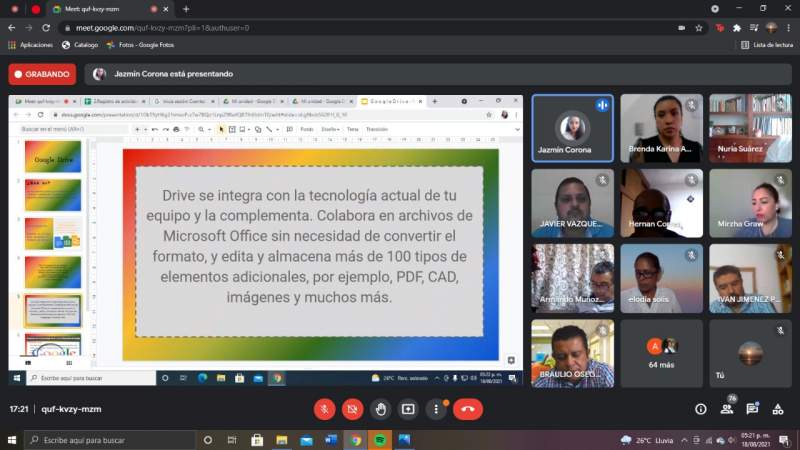Open the chat with everyone panel
This screenshot has height=450, width=800.
pyautogui.click(x=752, y=409)
